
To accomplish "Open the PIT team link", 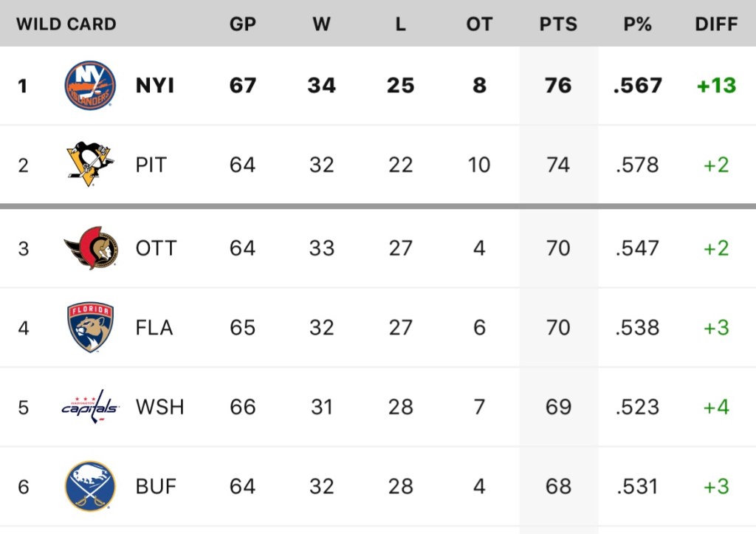I will (151, 165).
